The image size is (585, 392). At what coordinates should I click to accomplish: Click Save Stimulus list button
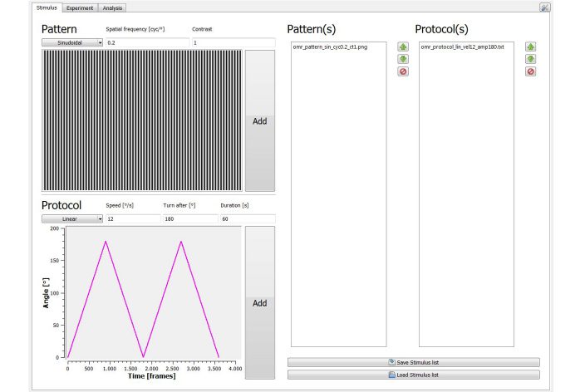(413, 362)
